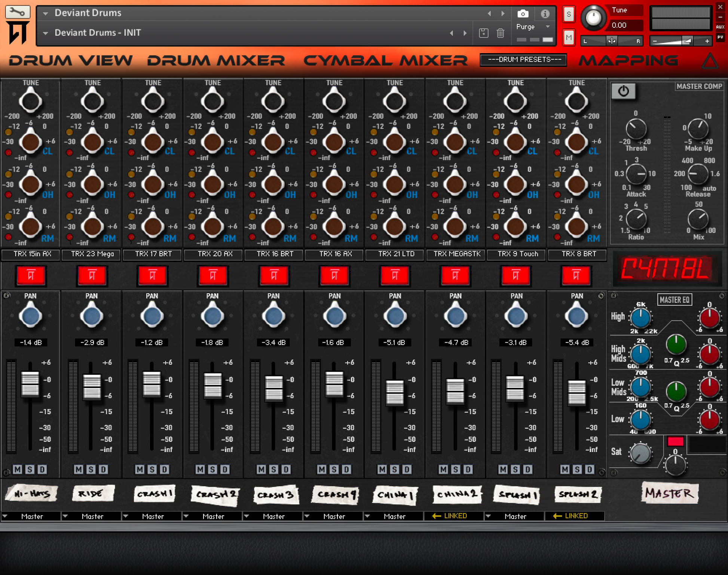Screen dimensions: 728x575
Task: Solo the Ride channel
Action: coord(91,469)
